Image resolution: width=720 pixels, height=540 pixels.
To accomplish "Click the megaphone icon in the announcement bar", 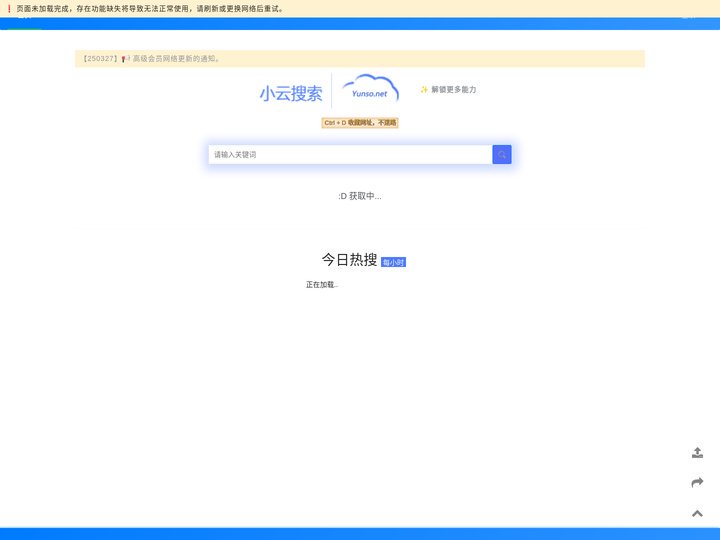I will point(125,59).
